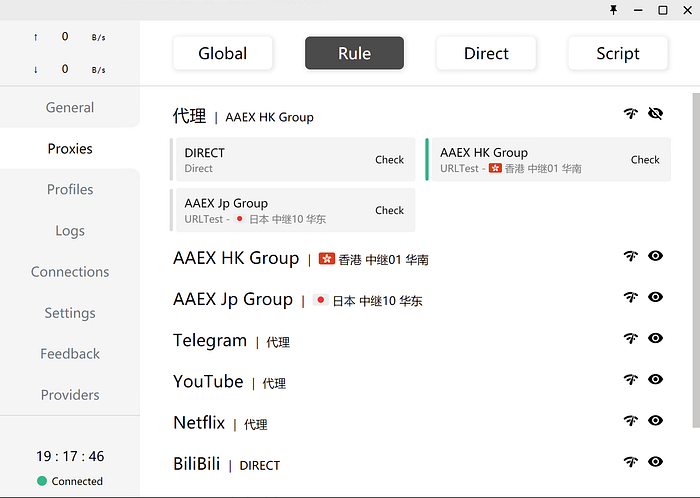Open the Profiles section in sidebar
700x498 pixels.
70,189
